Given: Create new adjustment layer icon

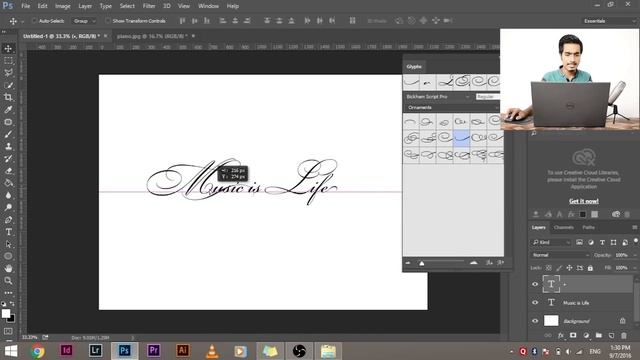Looking at the screenshot, I should [x=586, y=335].
